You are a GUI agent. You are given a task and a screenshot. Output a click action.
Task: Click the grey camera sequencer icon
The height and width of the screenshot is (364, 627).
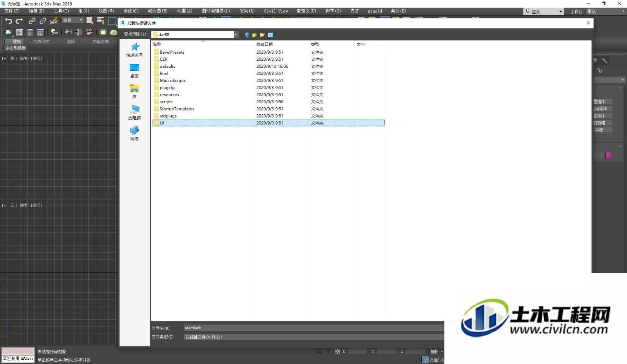click(x=68, y=32)
